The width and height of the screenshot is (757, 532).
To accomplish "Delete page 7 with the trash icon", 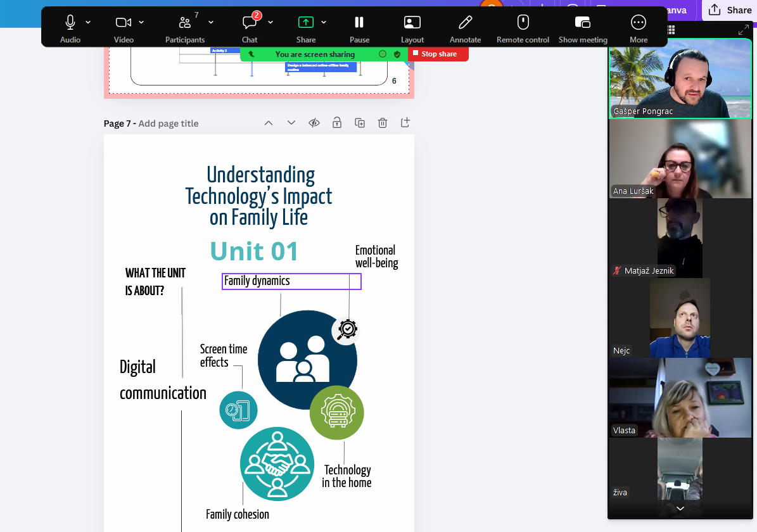I will click(x=383, y=123).
